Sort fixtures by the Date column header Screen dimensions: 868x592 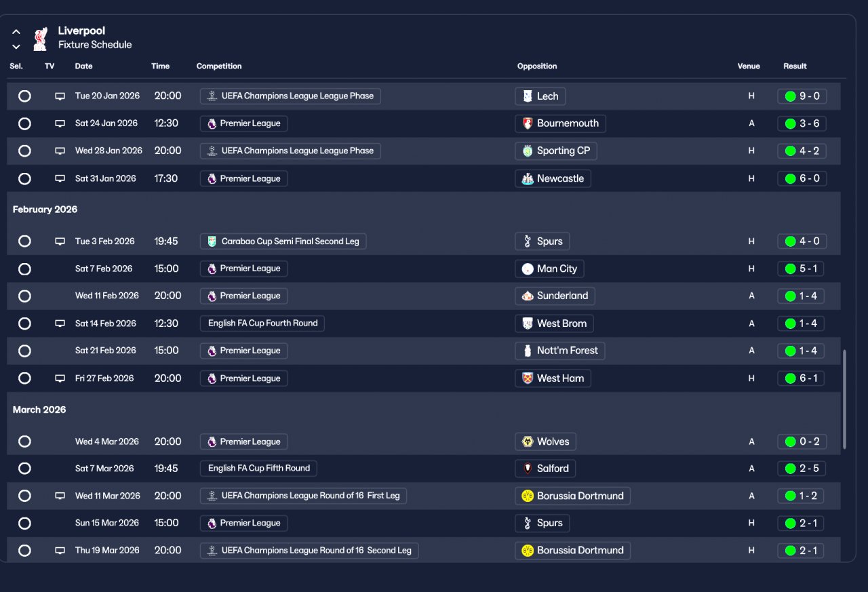coord(84,66)
